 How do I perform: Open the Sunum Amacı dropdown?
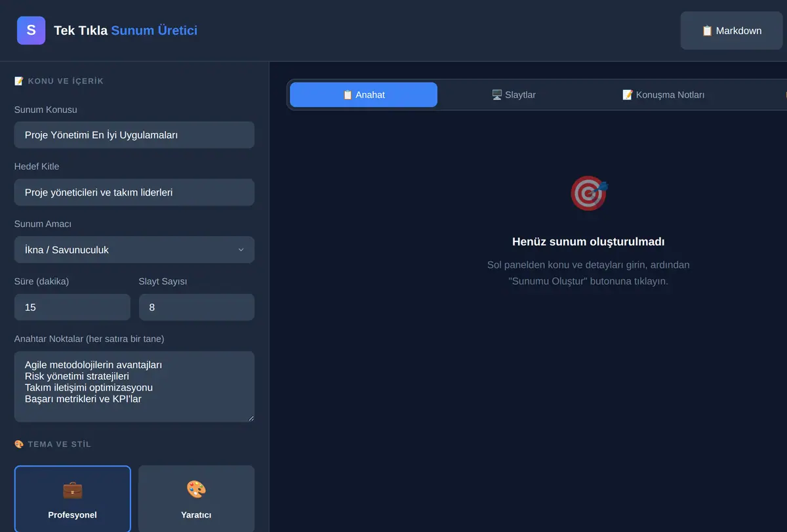point(134,250)
